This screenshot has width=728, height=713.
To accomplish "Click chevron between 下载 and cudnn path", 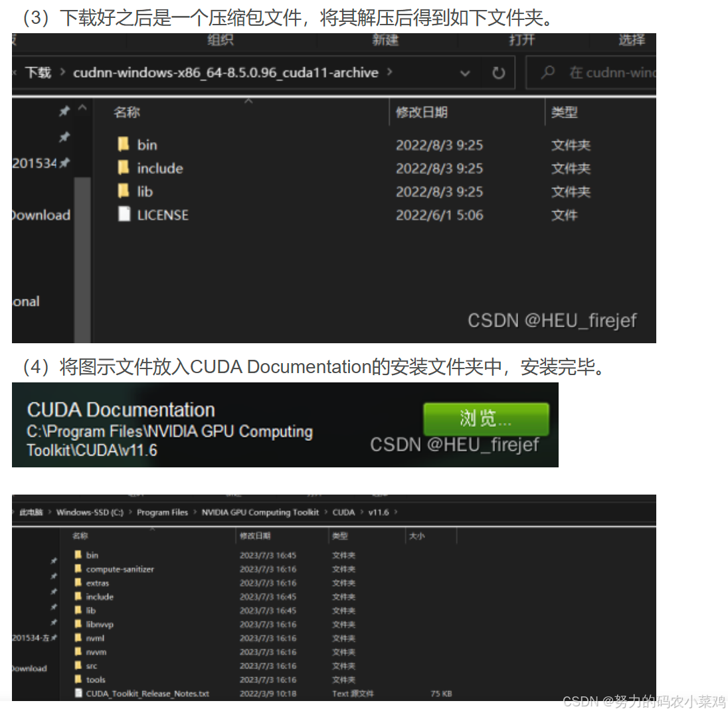I will click(62, 72).
